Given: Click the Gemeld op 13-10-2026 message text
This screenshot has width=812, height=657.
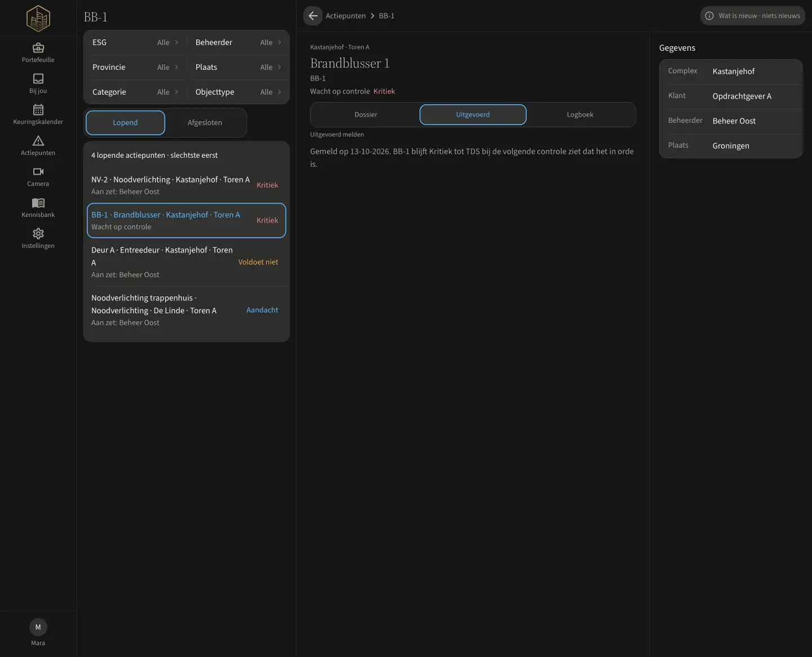Looking at the screenshot, I should click(472, 158).
